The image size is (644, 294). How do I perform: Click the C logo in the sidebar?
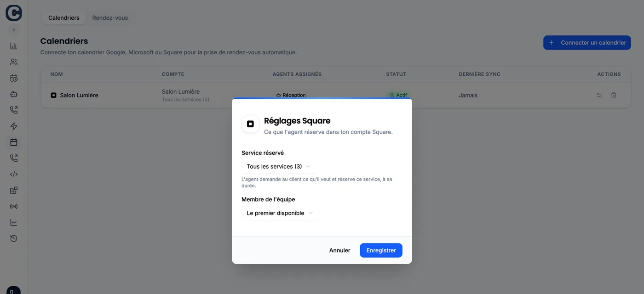[14, 13]
